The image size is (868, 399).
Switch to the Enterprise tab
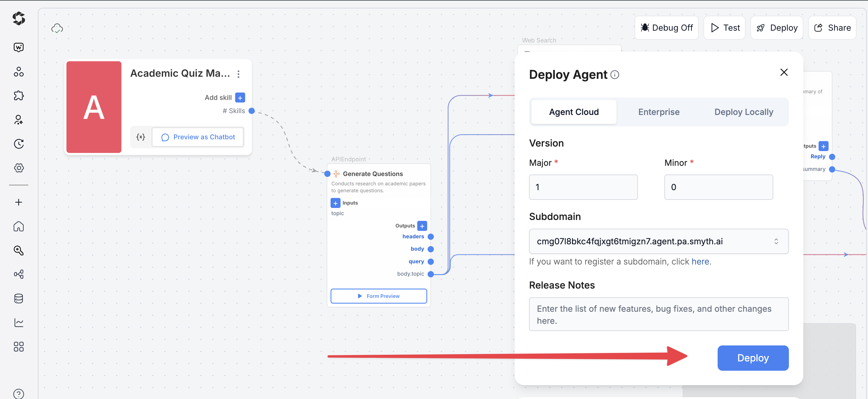659,112
